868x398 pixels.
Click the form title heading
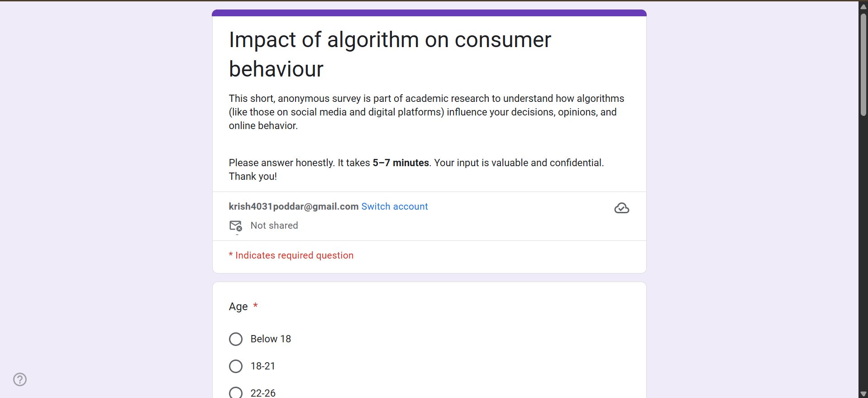pos(390,54)
